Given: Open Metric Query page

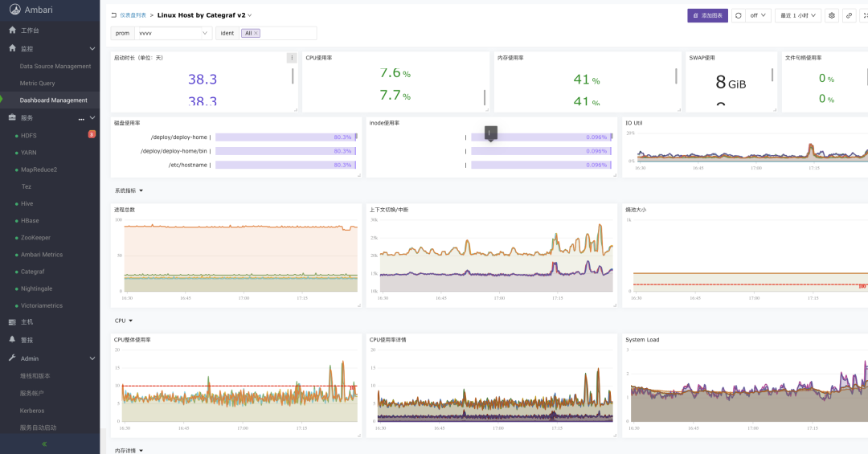Looking at the screenshot, I should [x=37, y=83].
